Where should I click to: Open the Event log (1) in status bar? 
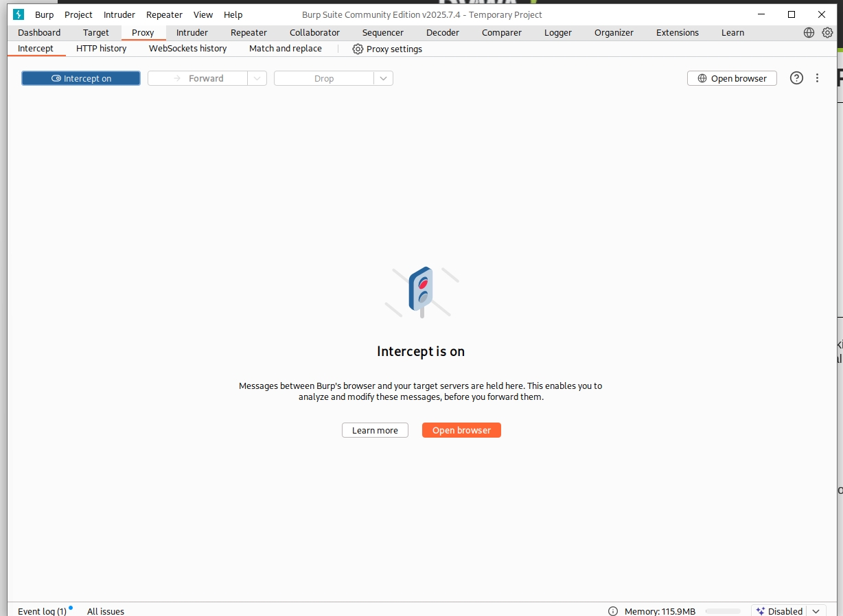pyautogui.click(x=42, y=611)
